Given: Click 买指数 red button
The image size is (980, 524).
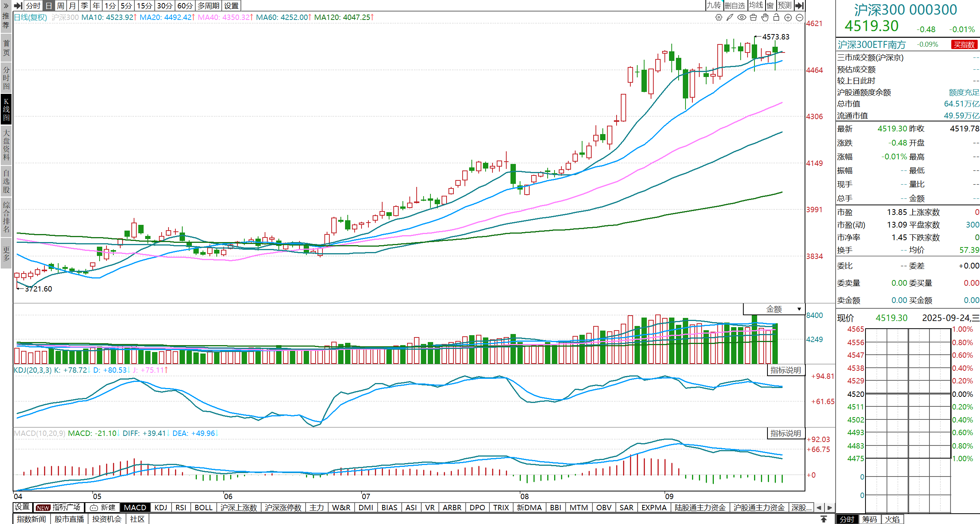Looking at the screenshot, I should pyautogui.click(x=964, y=45).
